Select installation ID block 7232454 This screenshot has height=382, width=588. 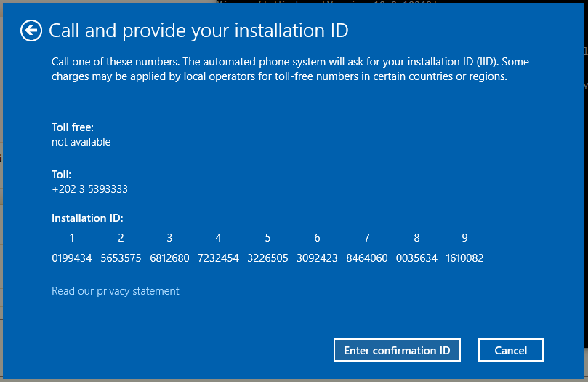218,258
